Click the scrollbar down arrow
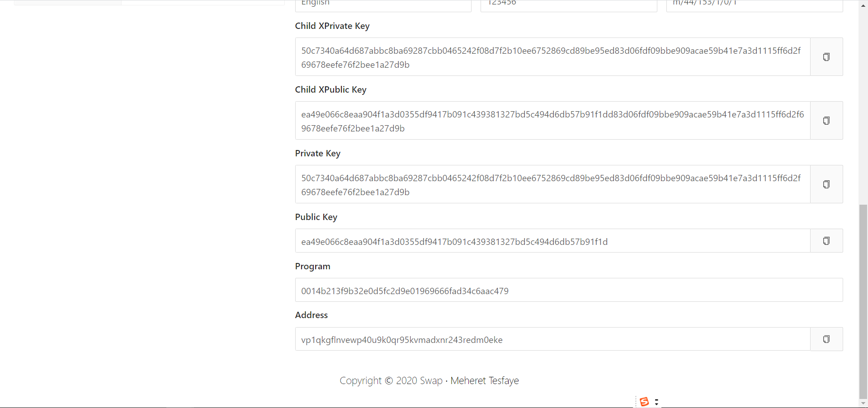Viewport: 868px width, 408px height. pyautogui.click(x=863, y=403)
